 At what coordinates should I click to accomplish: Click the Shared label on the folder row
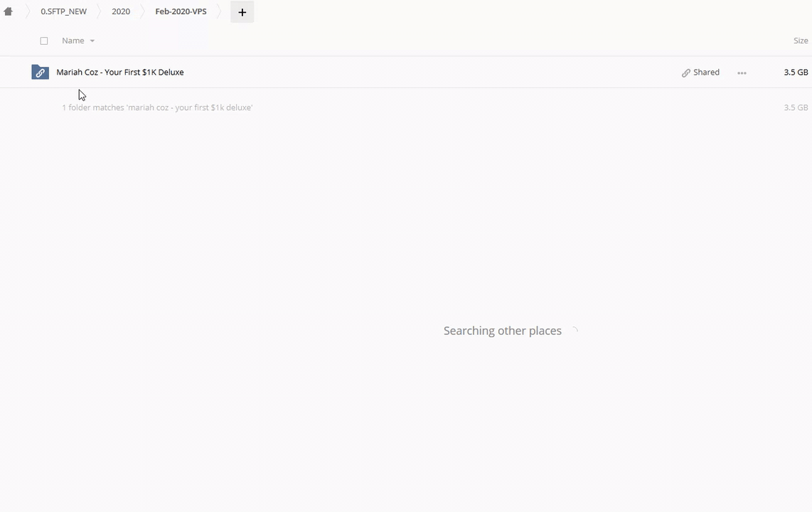click(706, 72)
